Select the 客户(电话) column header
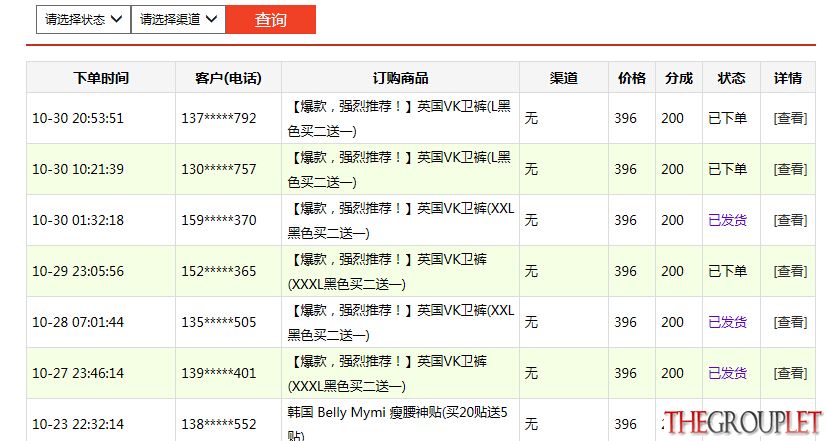The height and width of the screenshot is (441, 829). tap(228, 78)
